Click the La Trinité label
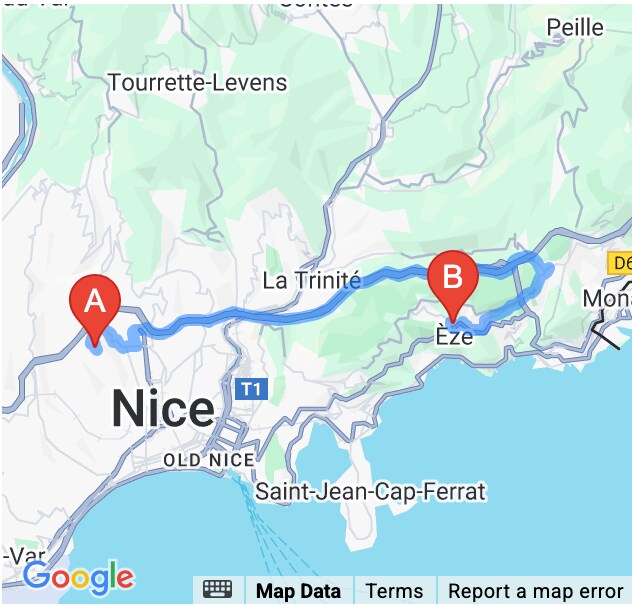The image size is (632, 606). 312,280
